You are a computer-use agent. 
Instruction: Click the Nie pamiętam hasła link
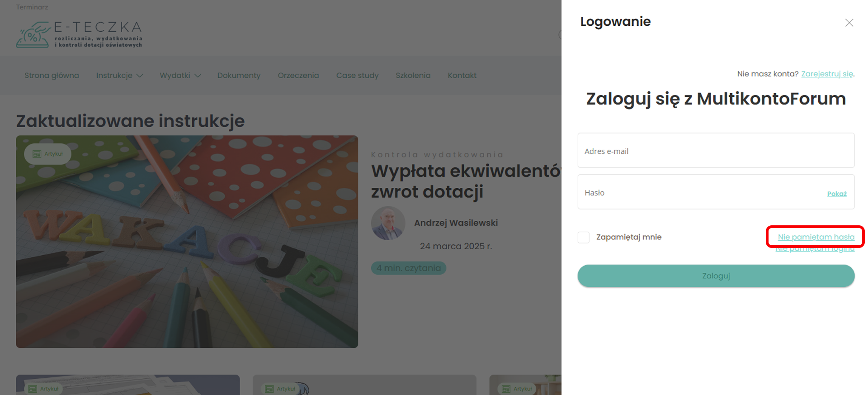tap(816, 237)
